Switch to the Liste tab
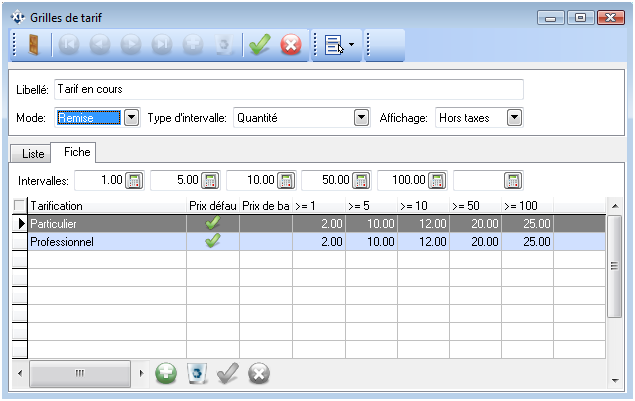Image resolution: width=635 pixels, height=401 pixels. coord(32,154)
